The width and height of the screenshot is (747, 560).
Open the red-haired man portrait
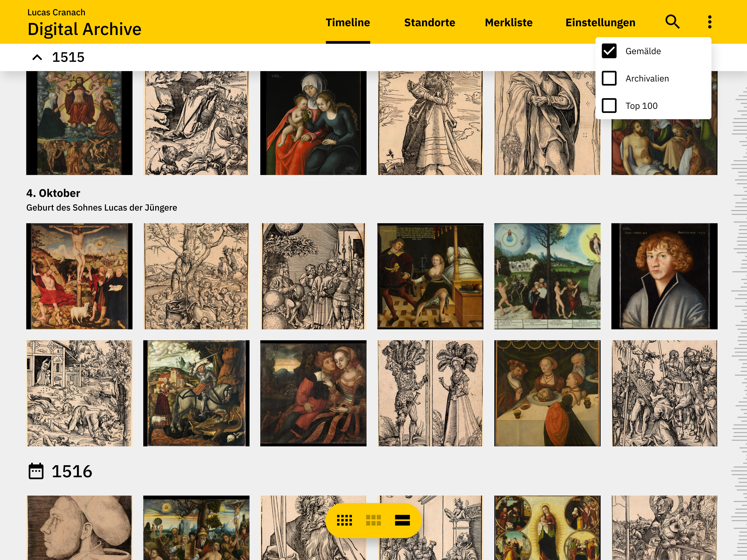tap(664, 276)
